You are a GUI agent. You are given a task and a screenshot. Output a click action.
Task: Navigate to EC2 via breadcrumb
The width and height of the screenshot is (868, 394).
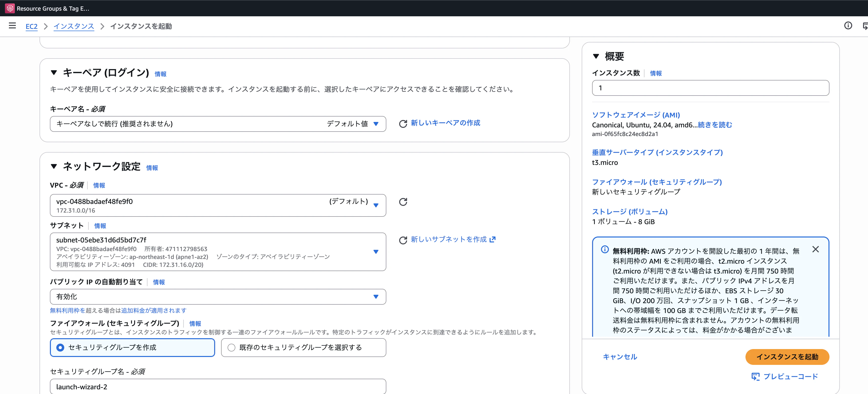coord(31,26)
